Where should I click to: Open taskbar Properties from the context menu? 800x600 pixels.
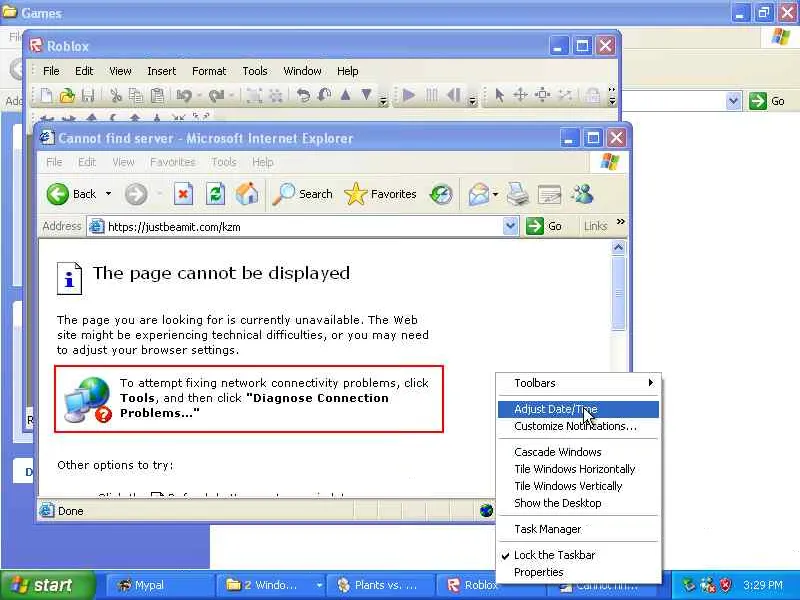578,572
